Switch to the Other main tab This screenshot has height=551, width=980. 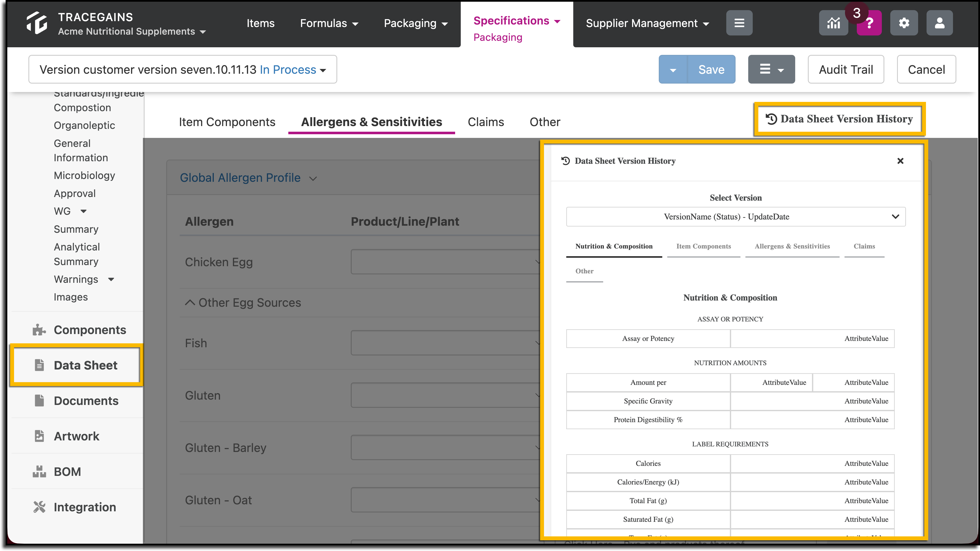[x=545, y=122]
